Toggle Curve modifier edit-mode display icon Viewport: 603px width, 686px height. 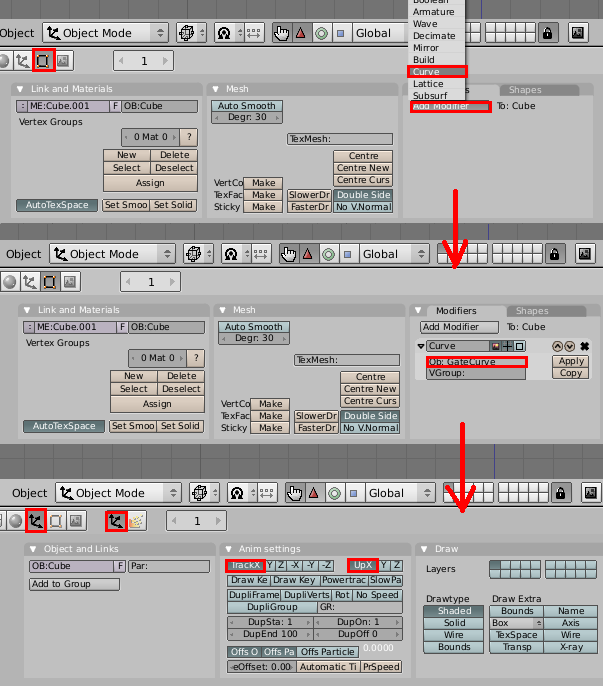tap(519, 346)
